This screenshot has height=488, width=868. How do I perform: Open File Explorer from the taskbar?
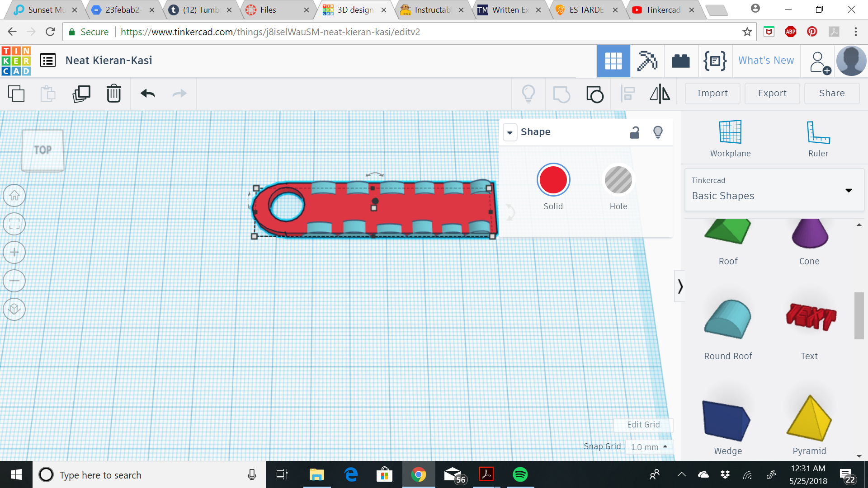pyautogui.click(x=316, y=474)
